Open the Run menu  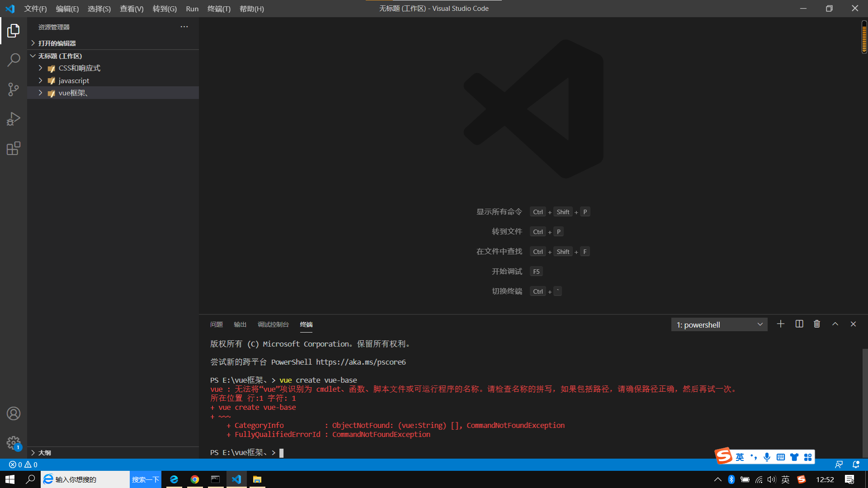(x=192, y=9)
